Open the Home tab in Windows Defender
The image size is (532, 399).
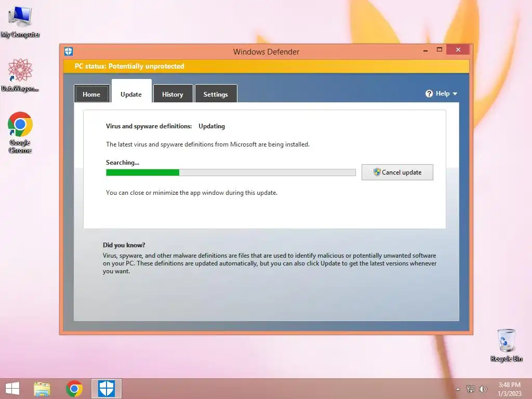click(x=91, y=94)
